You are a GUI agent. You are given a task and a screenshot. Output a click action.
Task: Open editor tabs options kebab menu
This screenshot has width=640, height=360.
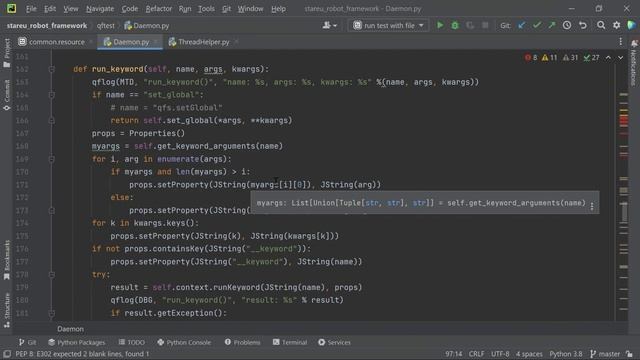[620, 42]
